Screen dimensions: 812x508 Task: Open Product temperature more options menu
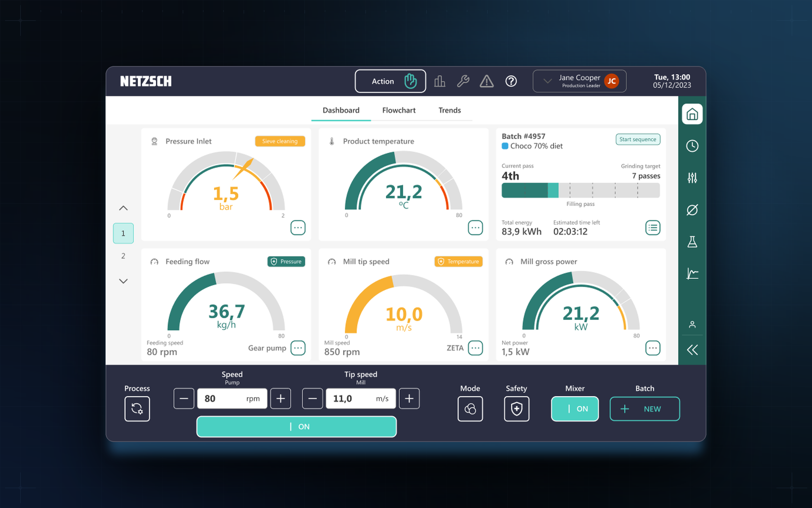[x=476, y=228]
